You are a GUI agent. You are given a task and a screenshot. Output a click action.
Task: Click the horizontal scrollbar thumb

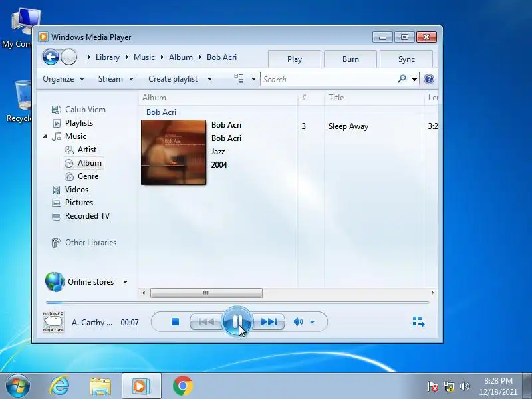pos(206,293)
